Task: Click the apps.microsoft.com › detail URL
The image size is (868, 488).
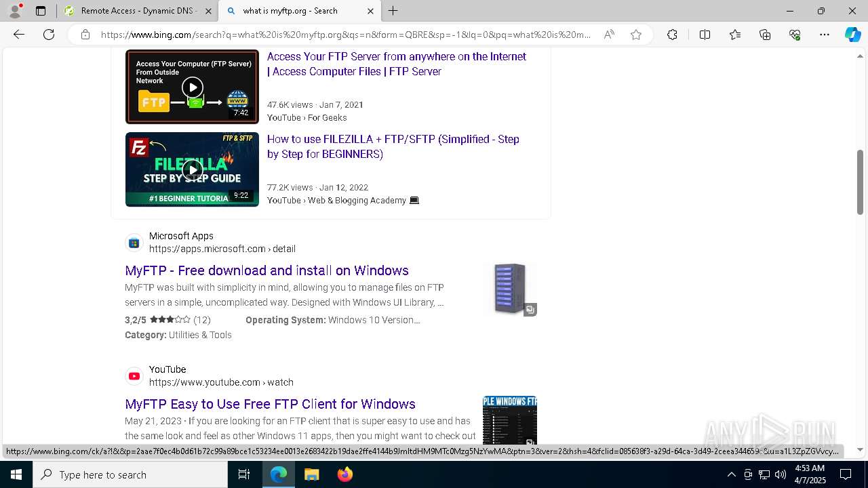Action: tap(222, 249)
